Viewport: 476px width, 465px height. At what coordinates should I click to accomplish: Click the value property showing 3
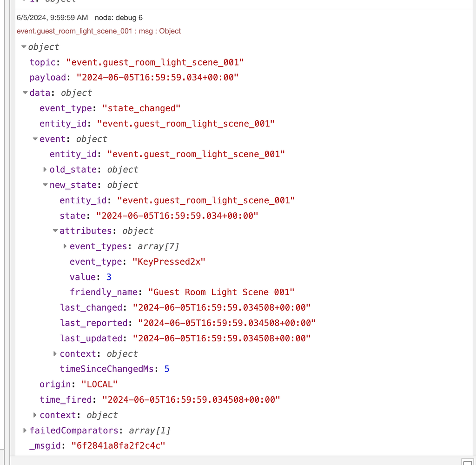coord(108,277)
